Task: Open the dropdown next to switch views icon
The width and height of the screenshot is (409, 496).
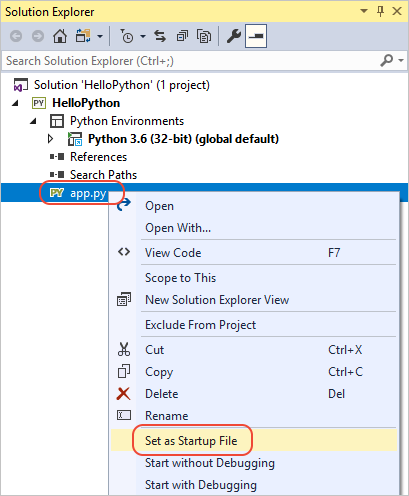Action: point(100,36)
